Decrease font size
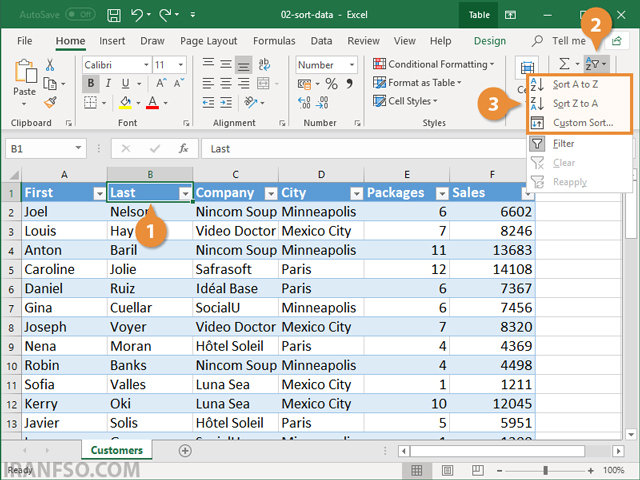Image resolution: width=640 pixels, height=480 pixels. point(179,83)
